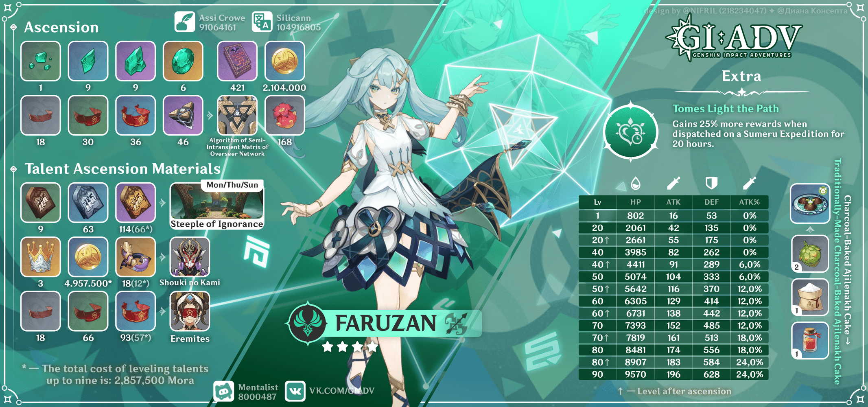
Task: Click the Eremites enemy portrait
Action: tap(190, 311)
